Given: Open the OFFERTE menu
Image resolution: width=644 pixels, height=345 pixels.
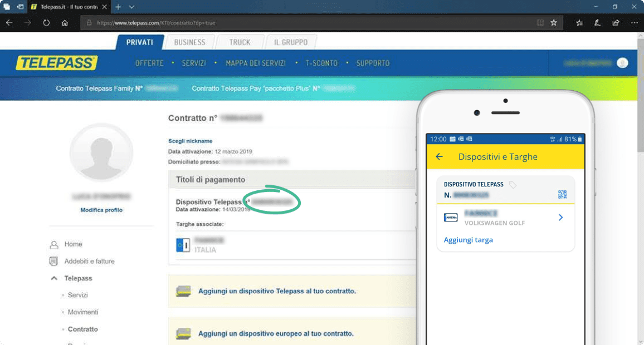Looking at the screenshot, I should click(149, 63).
